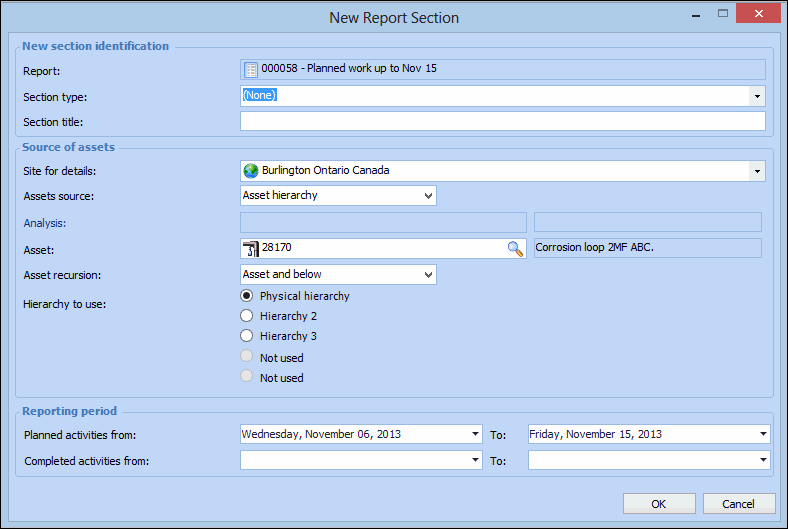Open the Completed activities To date dropdown
The image size is (788, 529).
click(x=763, y=460)
